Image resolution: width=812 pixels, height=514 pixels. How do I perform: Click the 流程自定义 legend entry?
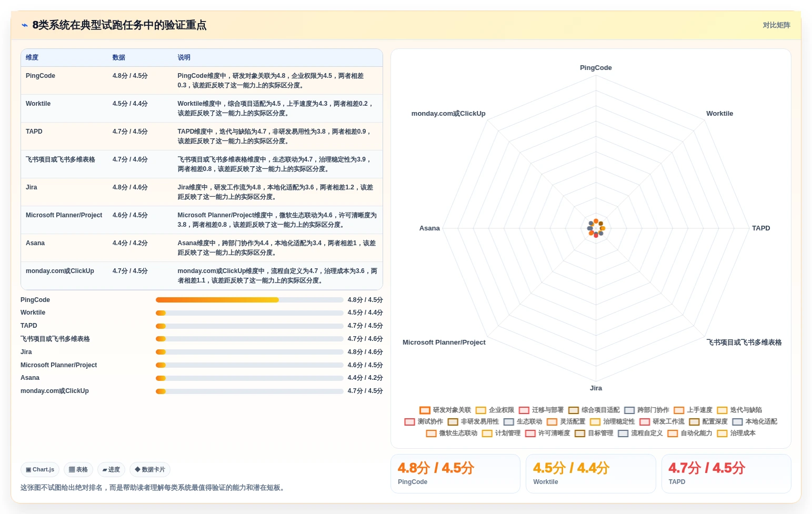[x=640, y=433]
